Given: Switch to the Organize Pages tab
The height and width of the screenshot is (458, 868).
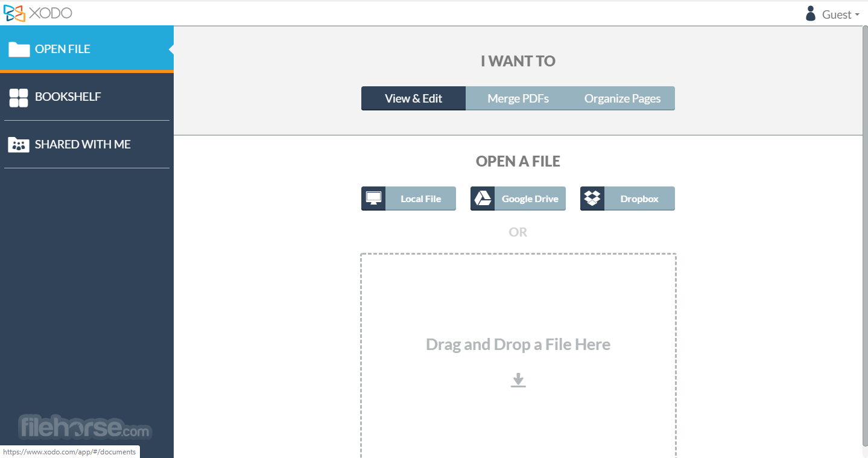Looking at the screenshot, I should point(622,98).
